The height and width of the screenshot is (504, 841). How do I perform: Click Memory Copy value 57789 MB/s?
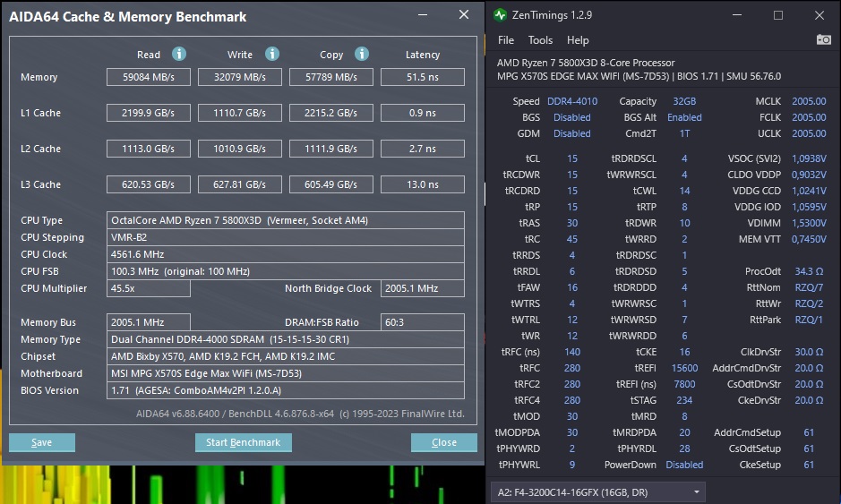[330, 77]
